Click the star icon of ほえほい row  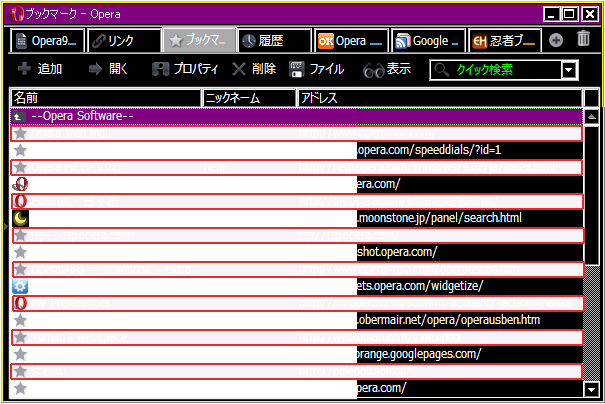click(x=20, y=371)
